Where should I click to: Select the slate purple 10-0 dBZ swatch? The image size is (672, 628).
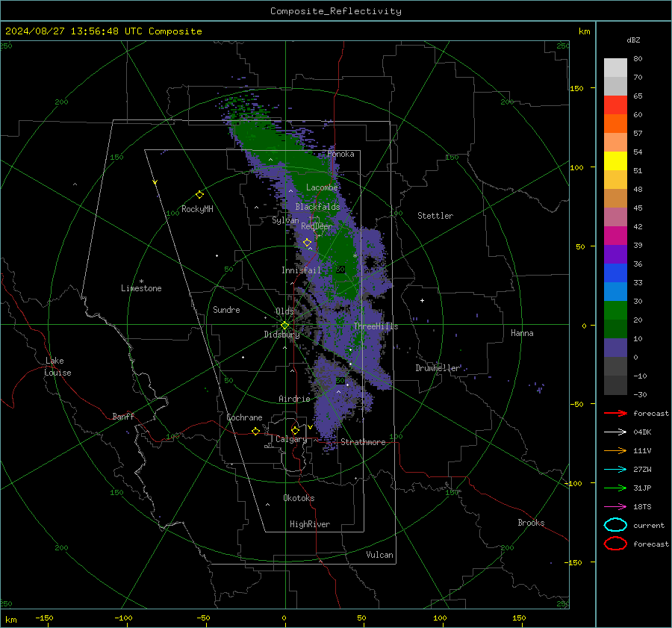pos(615,347)
